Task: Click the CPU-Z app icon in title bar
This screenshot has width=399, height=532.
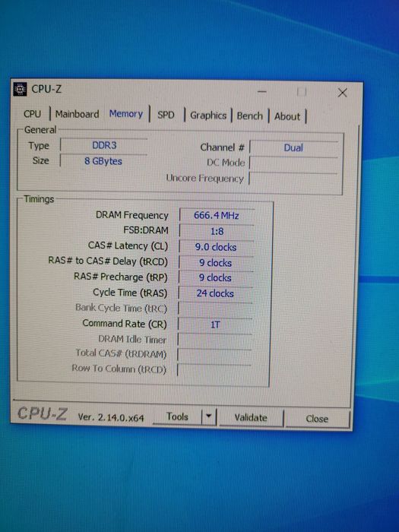Action: (x=20, y=89)
